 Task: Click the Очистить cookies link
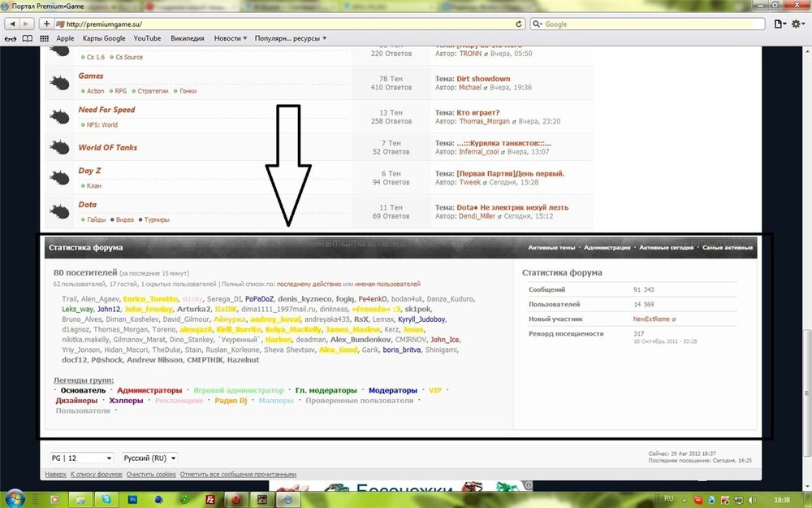click(150, 474)
